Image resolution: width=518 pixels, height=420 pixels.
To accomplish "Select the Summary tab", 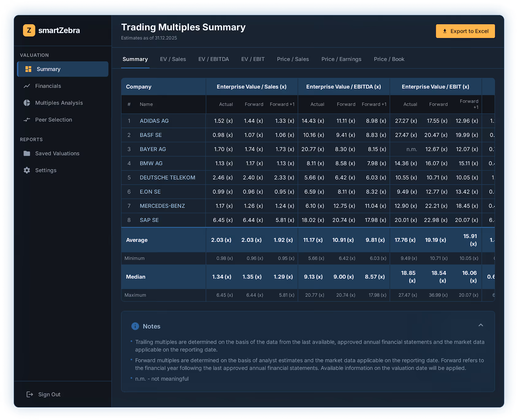I will tap(135, 59).
